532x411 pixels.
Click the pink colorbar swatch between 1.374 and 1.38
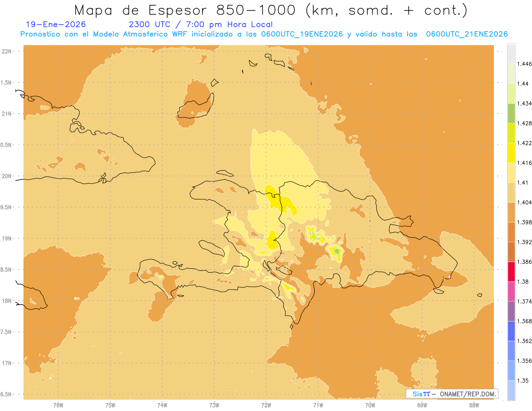tap(511, 291)
